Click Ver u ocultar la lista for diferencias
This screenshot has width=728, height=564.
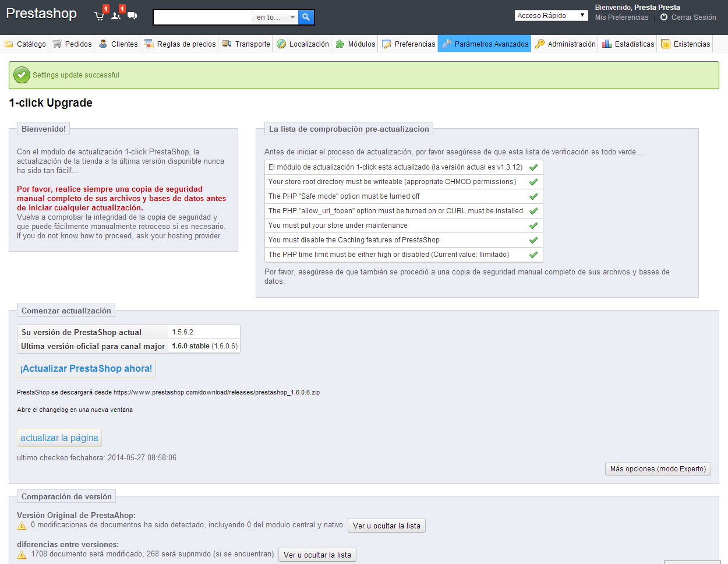tap(317, 555)
